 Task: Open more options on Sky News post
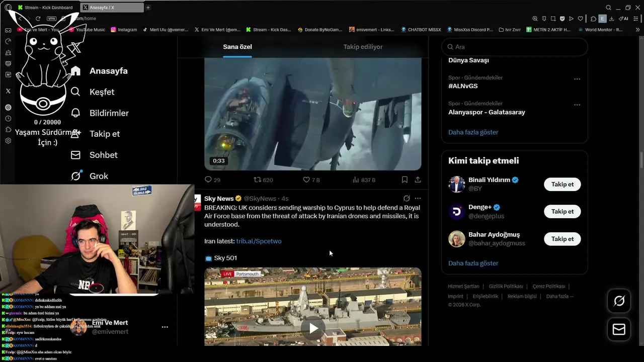[418, 199]
